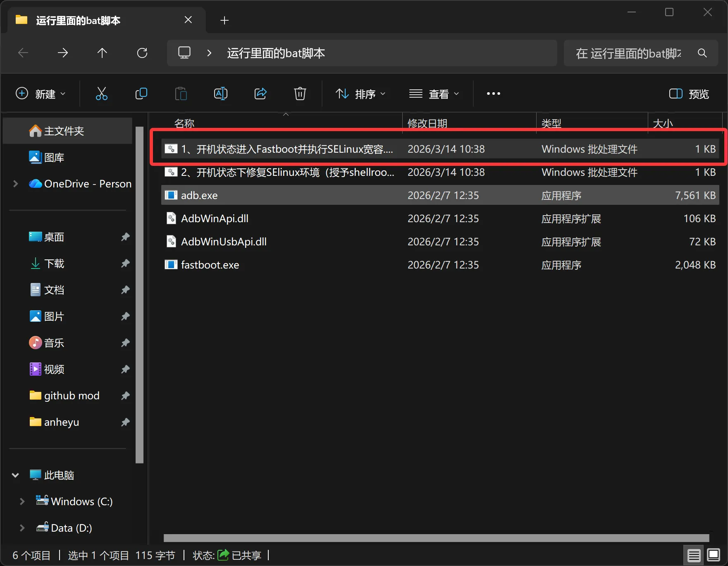Screen dimensions: 728x566
Task: Click the Paste icon
Action: click(x=181, y=94)
